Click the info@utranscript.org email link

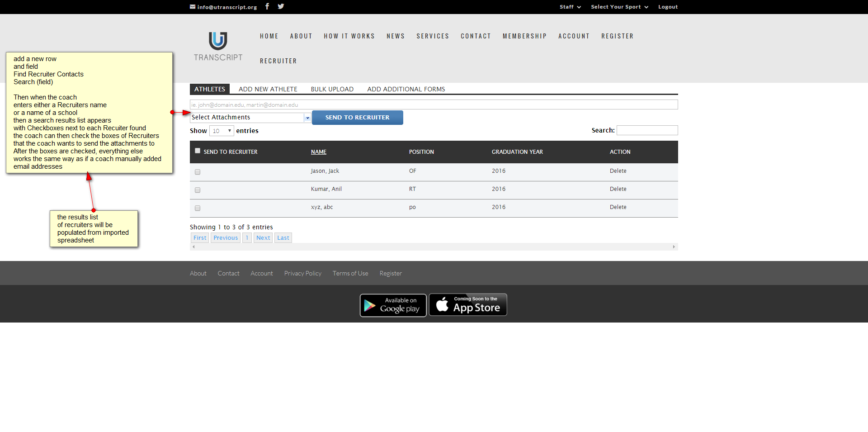tap(227, 7)
